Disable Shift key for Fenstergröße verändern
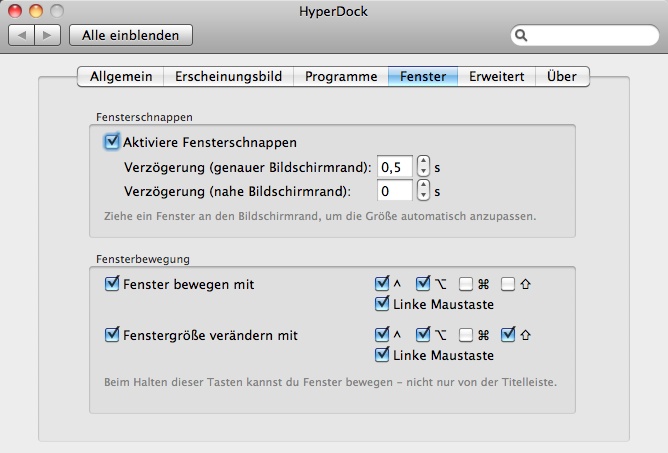 click(508, 335)
